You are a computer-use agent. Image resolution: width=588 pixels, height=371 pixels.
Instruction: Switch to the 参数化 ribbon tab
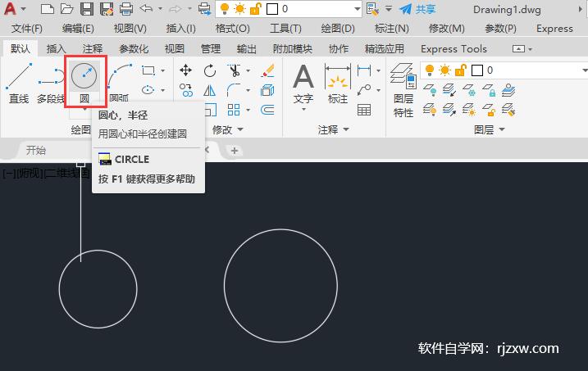[134, 48]
